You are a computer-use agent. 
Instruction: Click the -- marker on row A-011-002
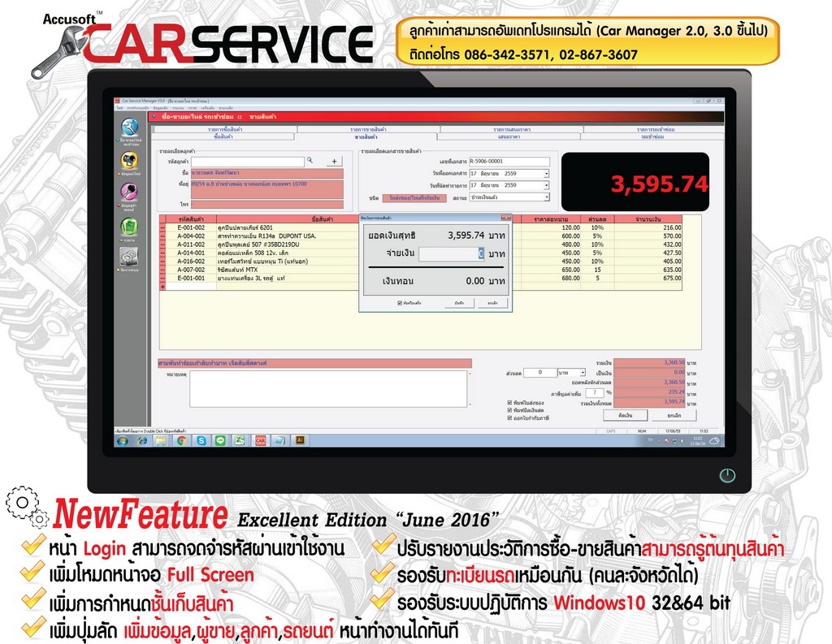[162, 244]
